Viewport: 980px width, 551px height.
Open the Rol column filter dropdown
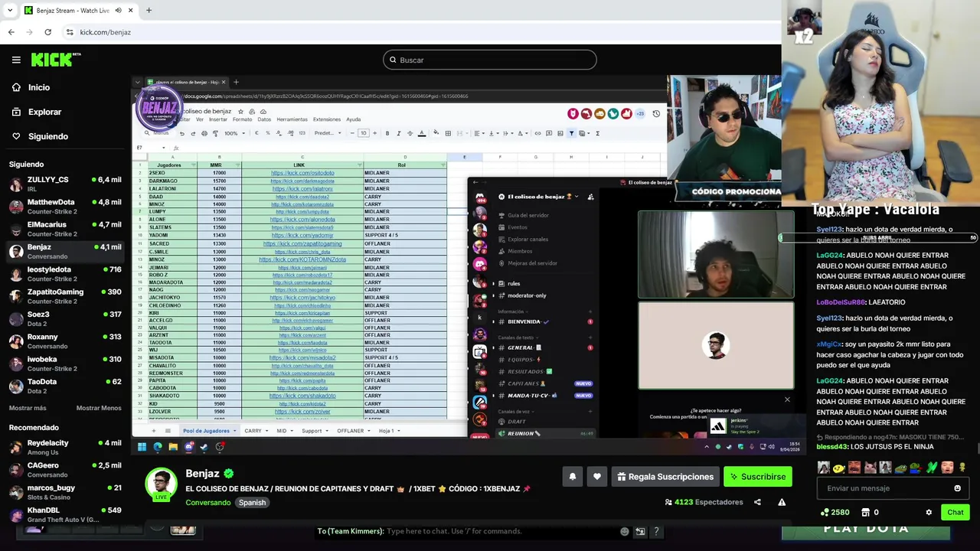[443, 165]
